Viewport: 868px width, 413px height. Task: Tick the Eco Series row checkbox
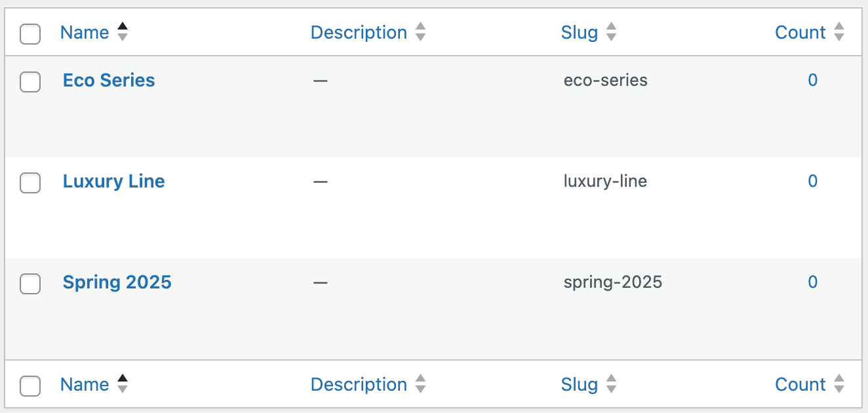pyautogui.click(x=30, y=82)
